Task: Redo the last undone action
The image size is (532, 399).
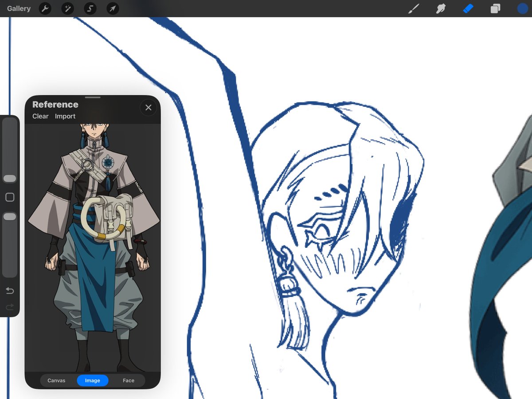Action: click(x=10, y=307)
